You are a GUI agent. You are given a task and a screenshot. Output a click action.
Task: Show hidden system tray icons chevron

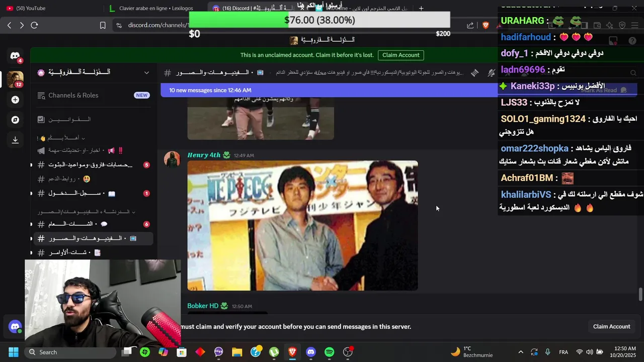coord(521,352)
